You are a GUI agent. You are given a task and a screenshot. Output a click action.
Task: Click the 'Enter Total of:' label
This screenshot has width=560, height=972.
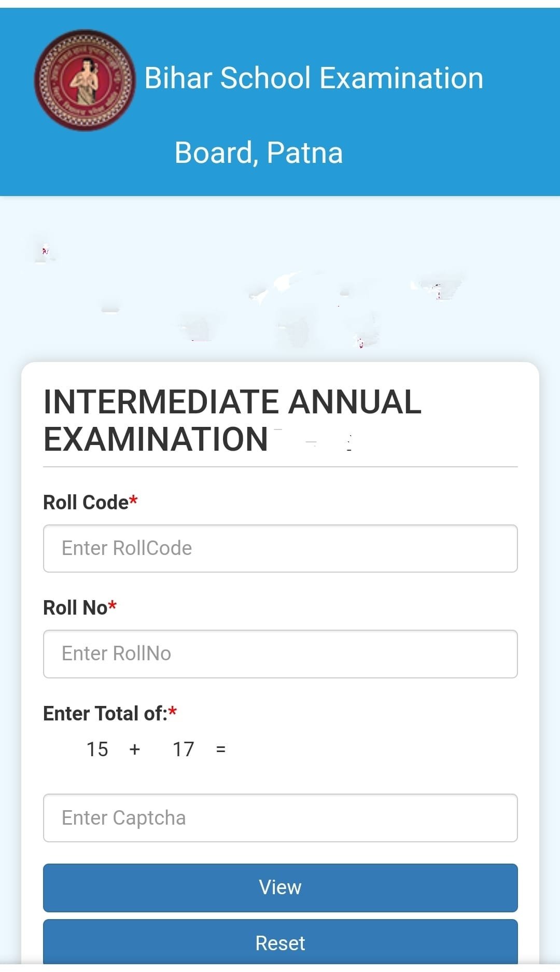tap(105, 713)
